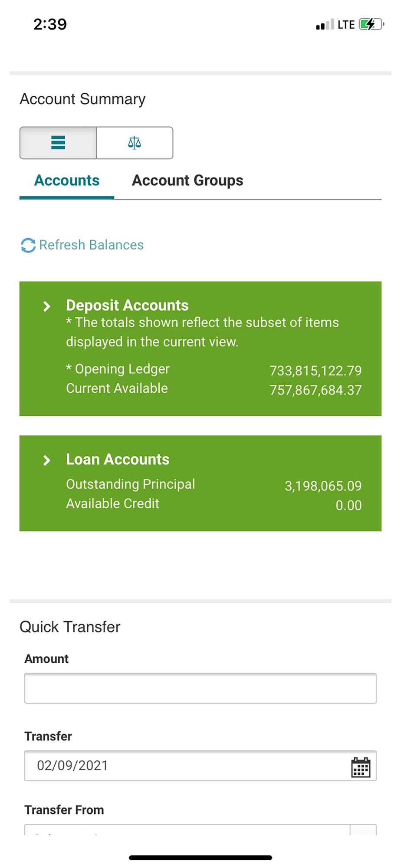Open the Transfer From dropdown arrow
The height and width of the screenshot is (868, 401).
pos(363,829)
